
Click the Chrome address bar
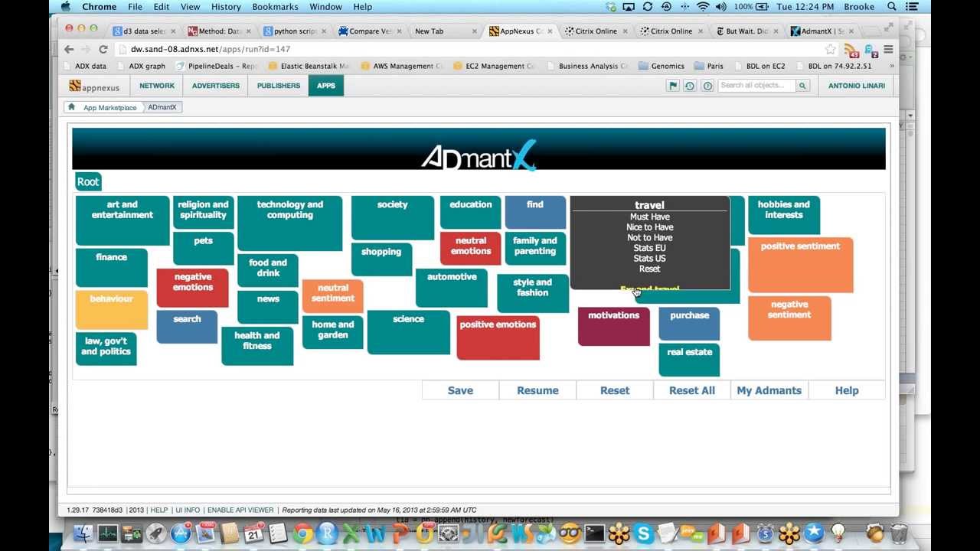point(475,49)
